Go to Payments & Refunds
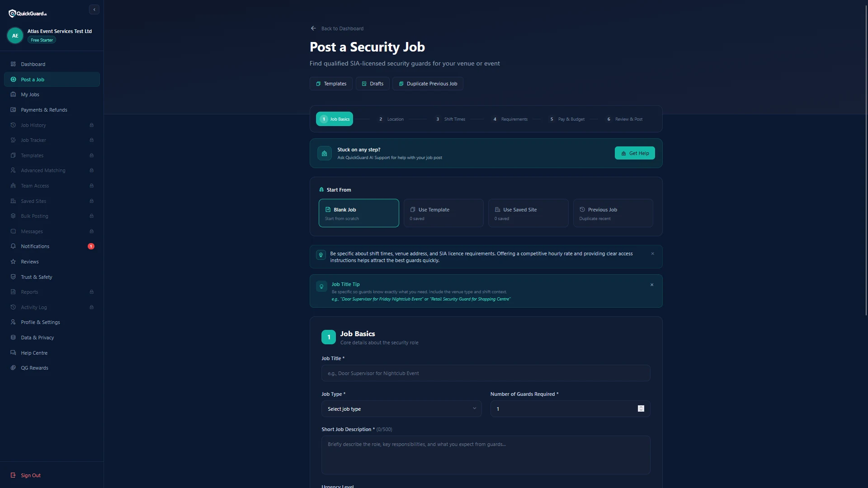This screenshot has width=868, height=488. click(52, 110)
